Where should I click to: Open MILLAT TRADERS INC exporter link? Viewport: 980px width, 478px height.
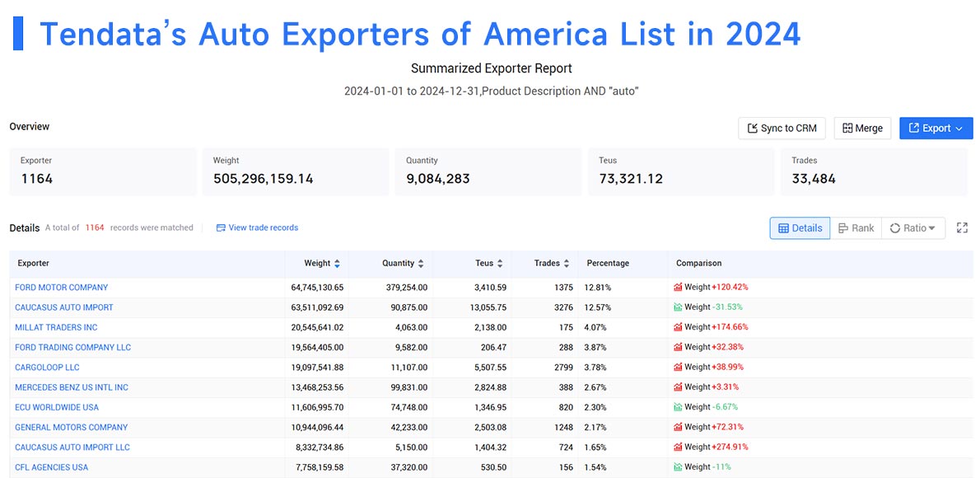56,327
